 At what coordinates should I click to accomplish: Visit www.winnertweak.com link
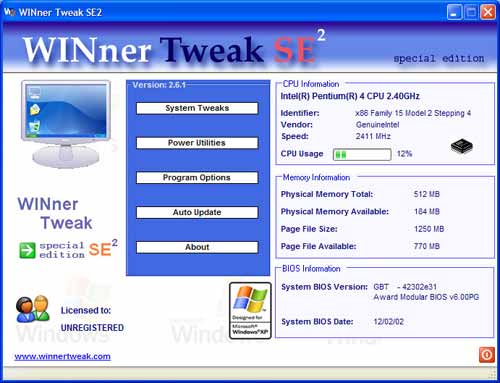point(62,356)
